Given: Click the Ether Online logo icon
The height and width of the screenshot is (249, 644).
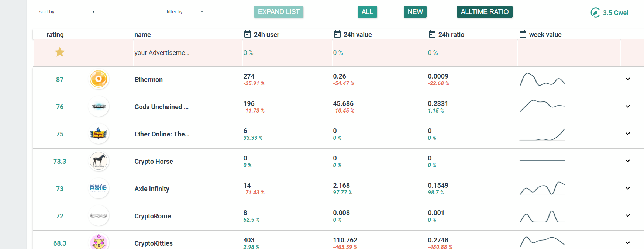Looking at the screenshot, I should tap(99, 134).
